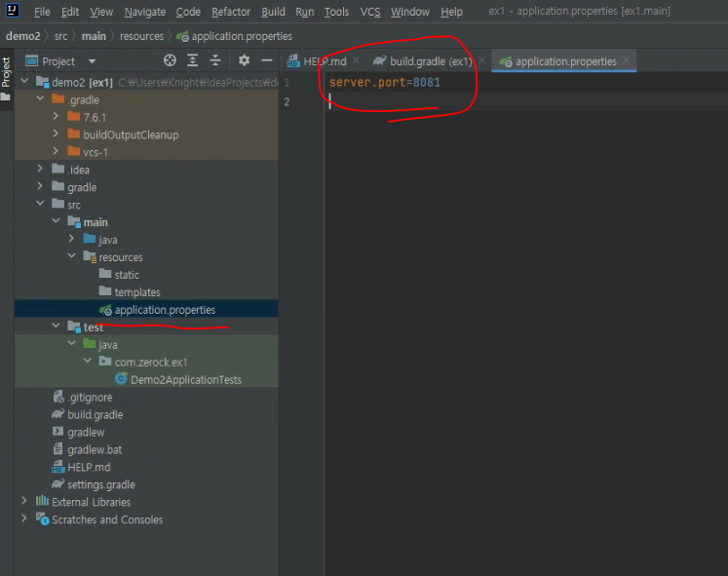728x576 pixels.
Task: Click the HELP.md markdown icon in tree
Action: (x=58, y=467)
